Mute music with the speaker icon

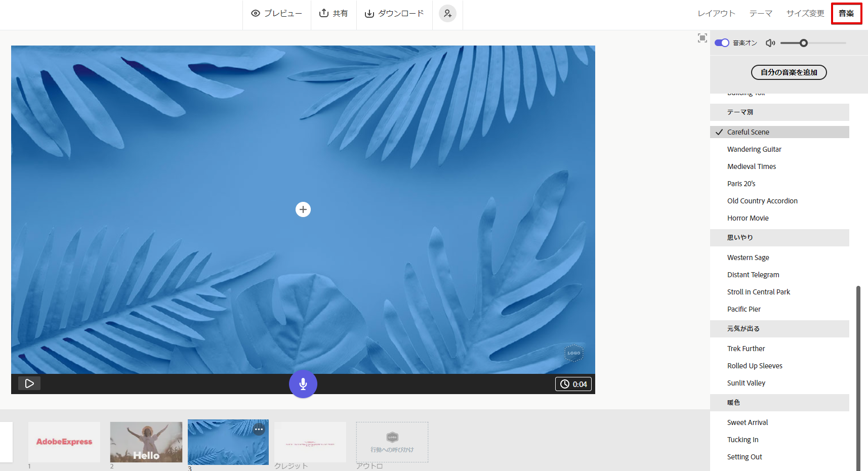click(x=770, y=43)
